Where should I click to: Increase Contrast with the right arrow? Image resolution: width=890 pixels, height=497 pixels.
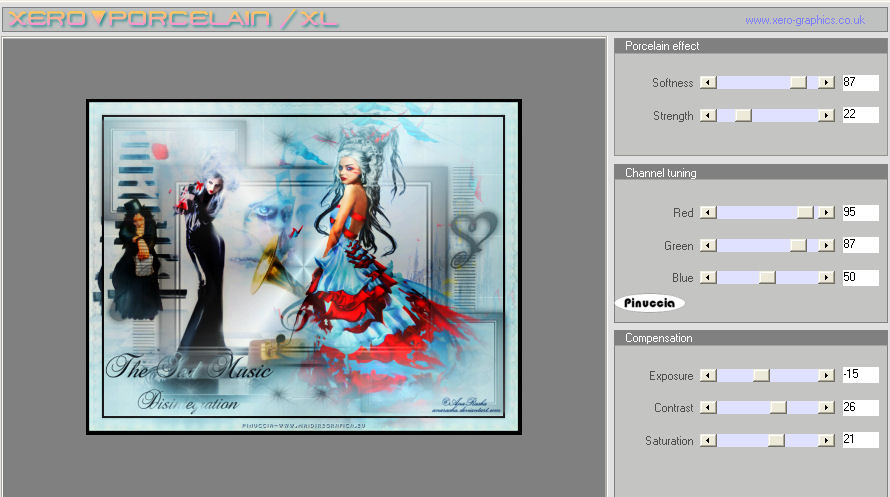(x=826, y=407)
